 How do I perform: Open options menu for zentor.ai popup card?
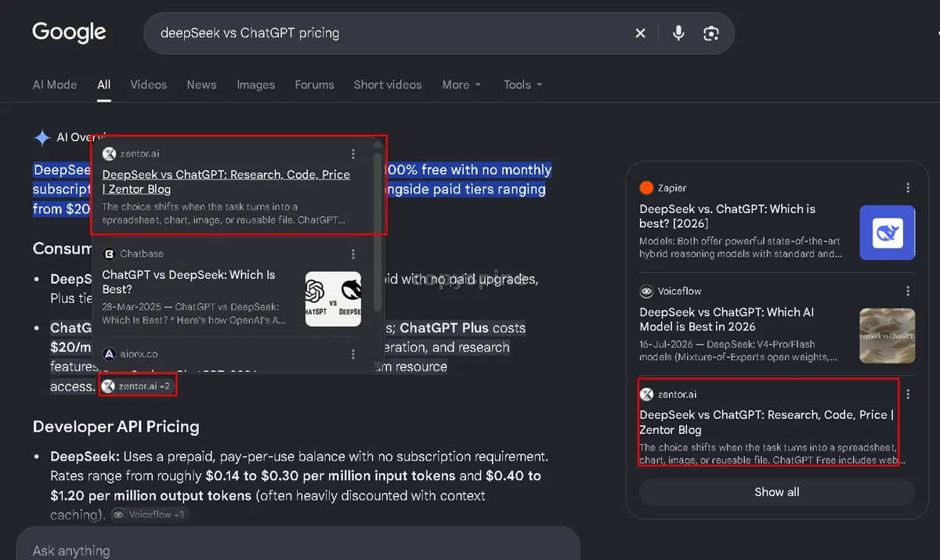tap(353, 154)
